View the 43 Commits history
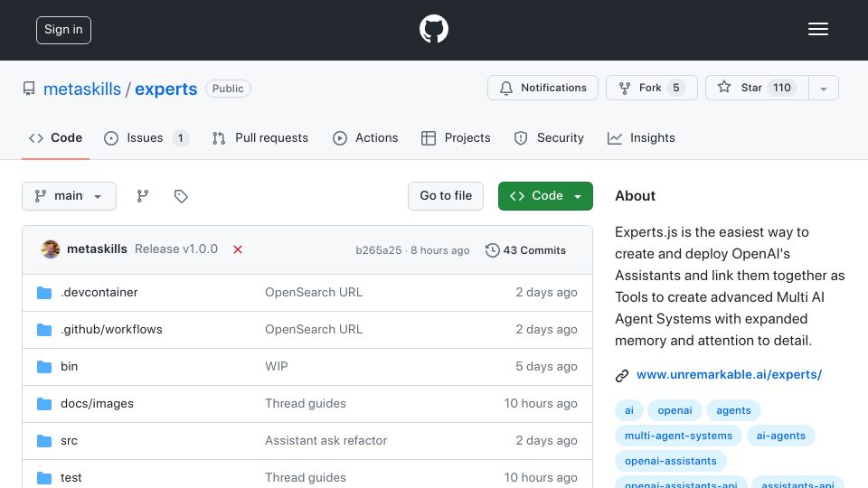This screenshot has width=868, height=488. (525, 250)
